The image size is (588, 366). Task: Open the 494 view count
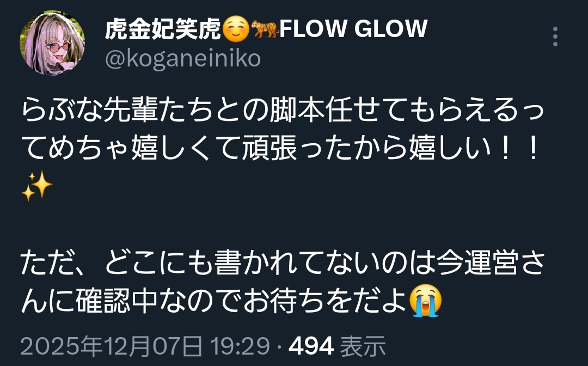[311, 345]
